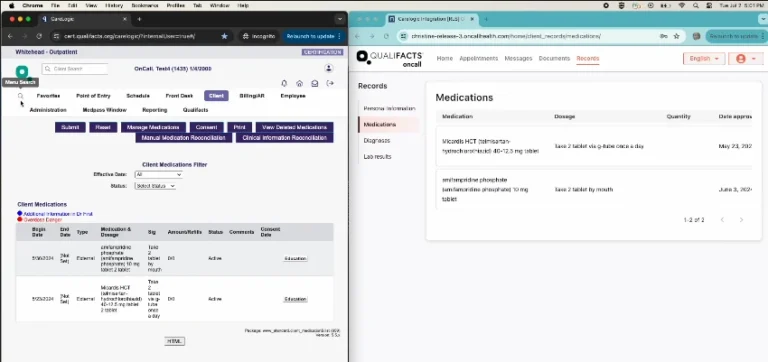Image resolution: width=768 pixels, height=362 pixels.
Task: Open the Point of Entry menu
Action: tap(93, 96)
